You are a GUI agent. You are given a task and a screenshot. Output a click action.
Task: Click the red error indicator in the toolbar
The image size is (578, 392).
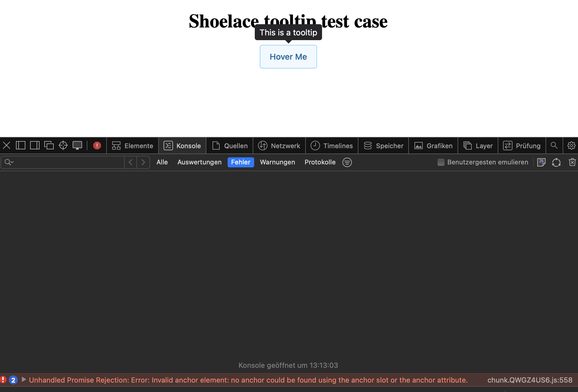point(97,145)
